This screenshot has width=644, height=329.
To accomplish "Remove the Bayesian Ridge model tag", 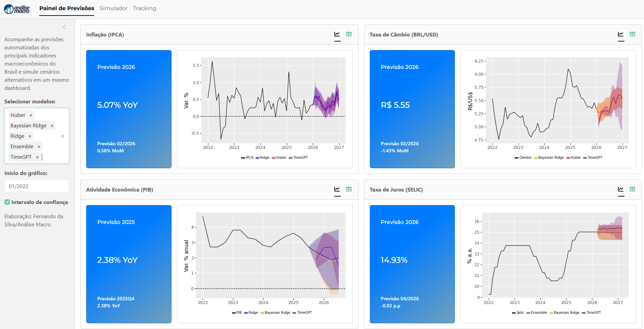I will pyautogui.click(x=52, y=126).
